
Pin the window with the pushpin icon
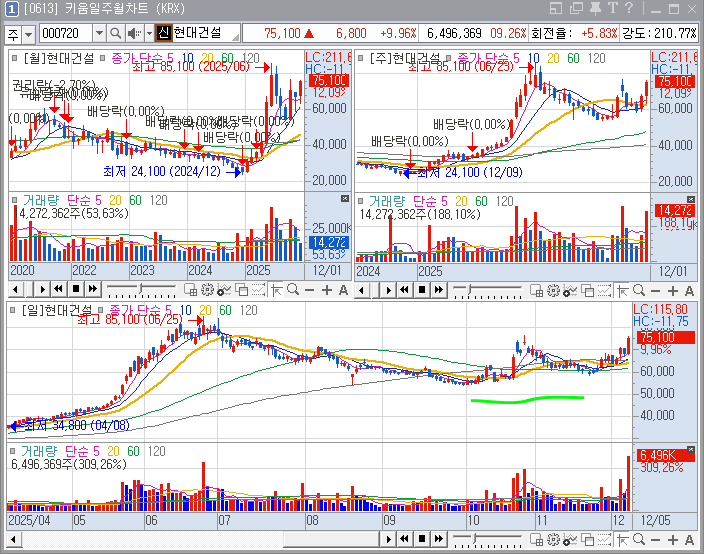(595, 8)
